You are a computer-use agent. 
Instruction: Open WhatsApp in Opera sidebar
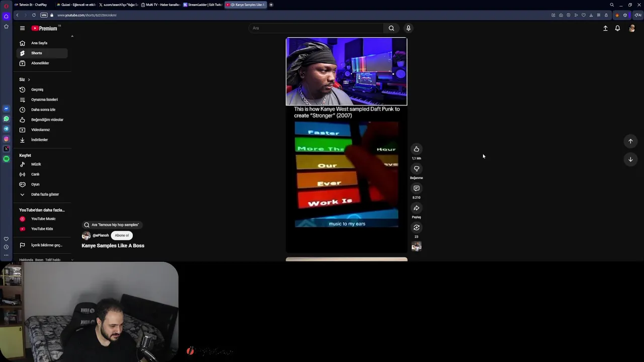point(6,119)
